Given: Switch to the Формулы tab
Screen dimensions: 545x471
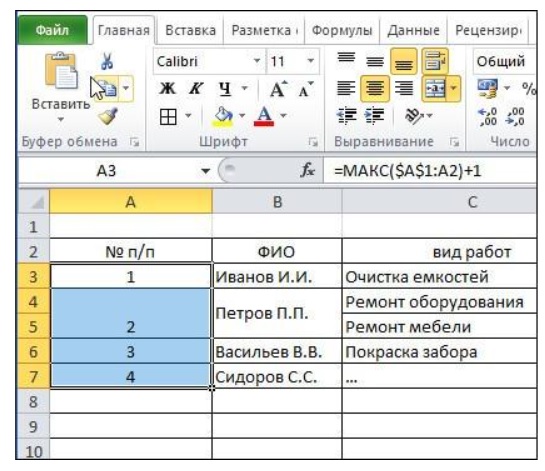Looking at the screenshot, I should pyautogui.click(x=342, y=31).
